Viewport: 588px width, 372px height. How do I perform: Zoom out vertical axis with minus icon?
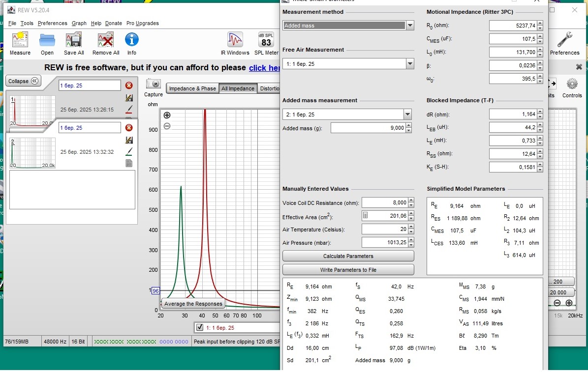click(x=167, y=126)
